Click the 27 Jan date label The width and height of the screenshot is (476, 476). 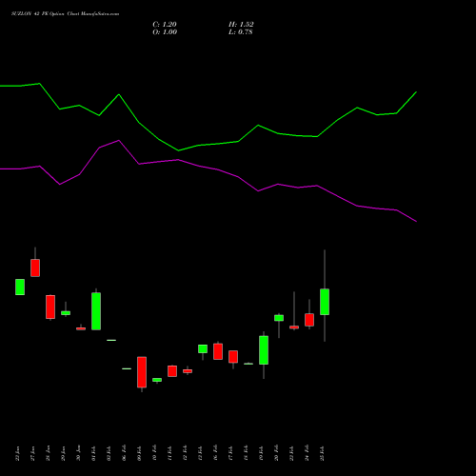(x=33, y=454)
